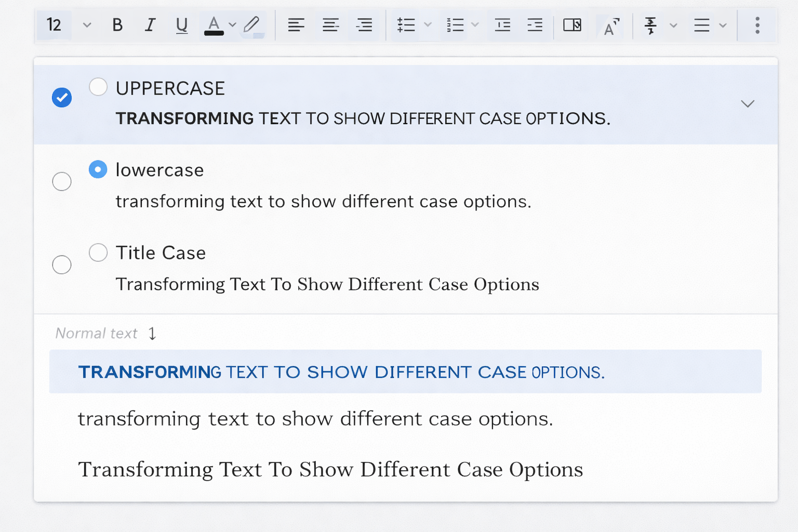Select the Title Case radio button
The width and height of the screenshot is (798, 532).
pyautogui.click(x=98, y=252)
